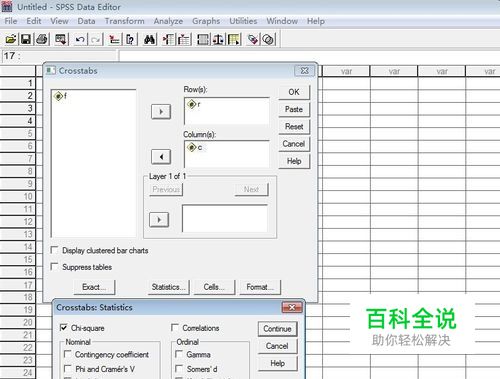The image size is (500, 379).
Task: Click the Cells... button
Action: point(214,287)
